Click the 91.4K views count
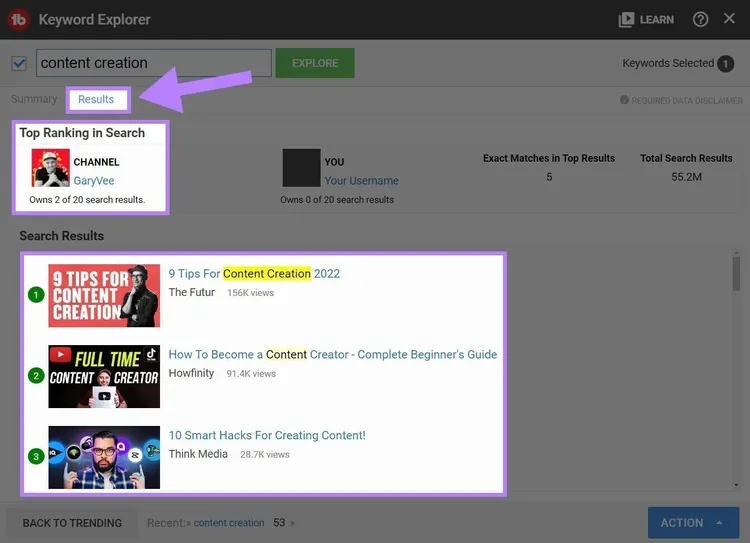This screenshot has height=543, width=750. pyautogui.click(x=251, y=374)
